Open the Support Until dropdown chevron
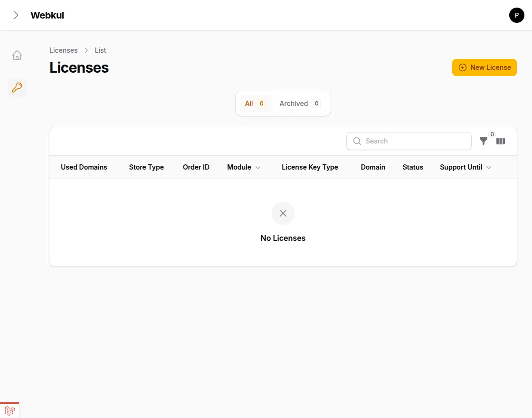The width and height of the screenshot is (532, 418). [x=489, y=167]
